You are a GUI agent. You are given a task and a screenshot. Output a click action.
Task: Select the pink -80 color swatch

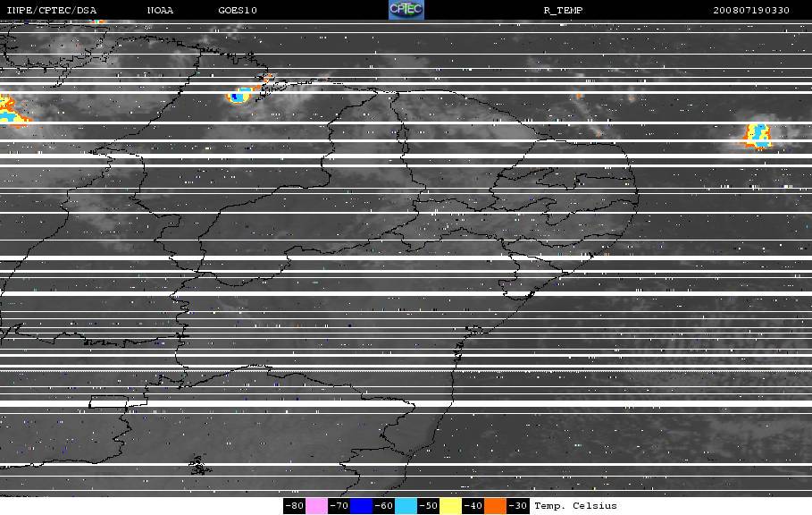(316, 506)
